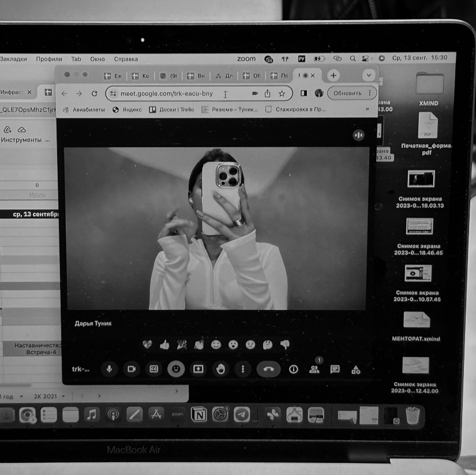
Task: Mute microphone in Google Meet
Action: [x=109, y=369]
